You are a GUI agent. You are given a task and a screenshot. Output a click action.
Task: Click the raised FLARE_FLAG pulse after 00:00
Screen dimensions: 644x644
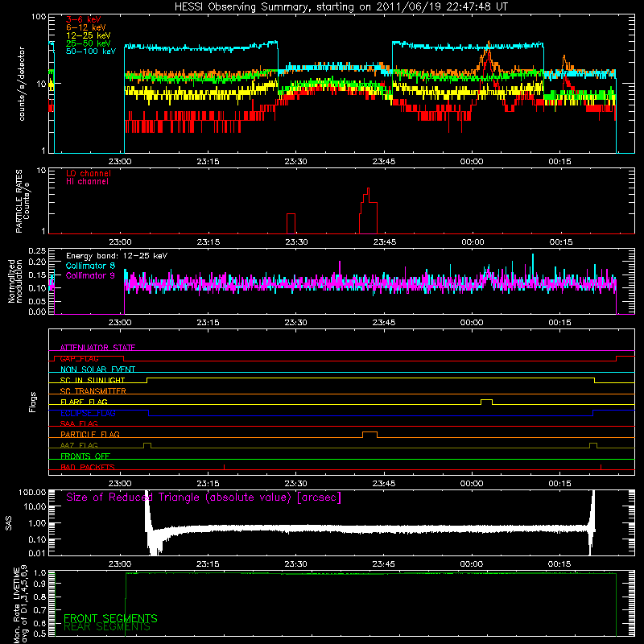click(486, 402)
